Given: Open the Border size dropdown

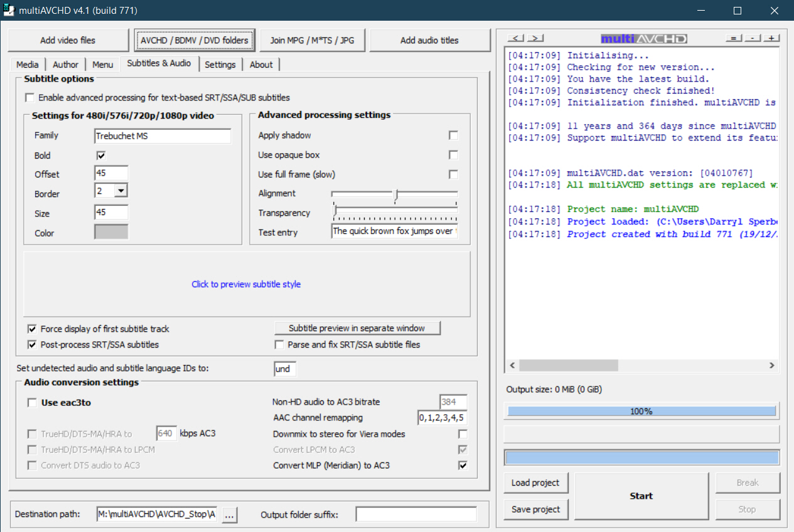Looking at the screenshot, I should tap(121, 191).
